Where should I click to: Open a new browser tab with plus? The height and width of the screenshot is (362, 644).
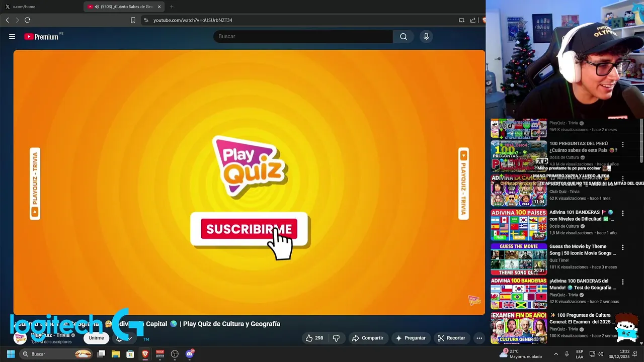pos(172,7)
